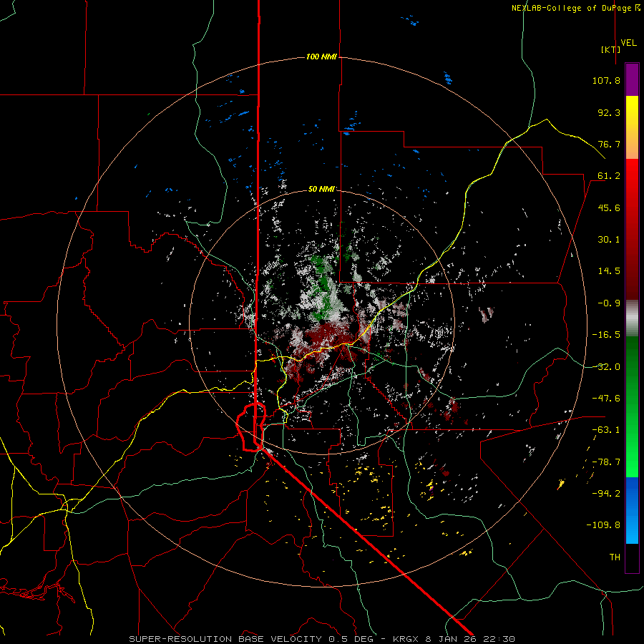644x644 pixels.
Task: Click the -0.9 legend value
Action: pos(609,303)
